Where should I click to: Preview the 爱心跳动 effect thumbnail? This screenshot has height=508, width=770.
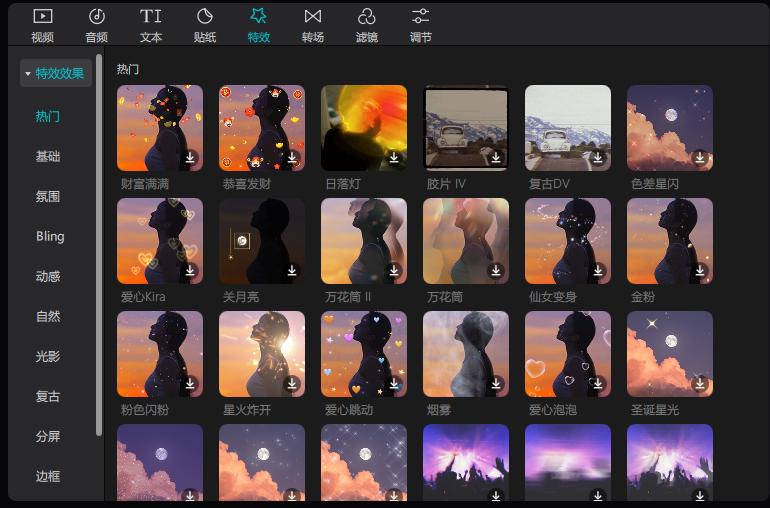364,354
